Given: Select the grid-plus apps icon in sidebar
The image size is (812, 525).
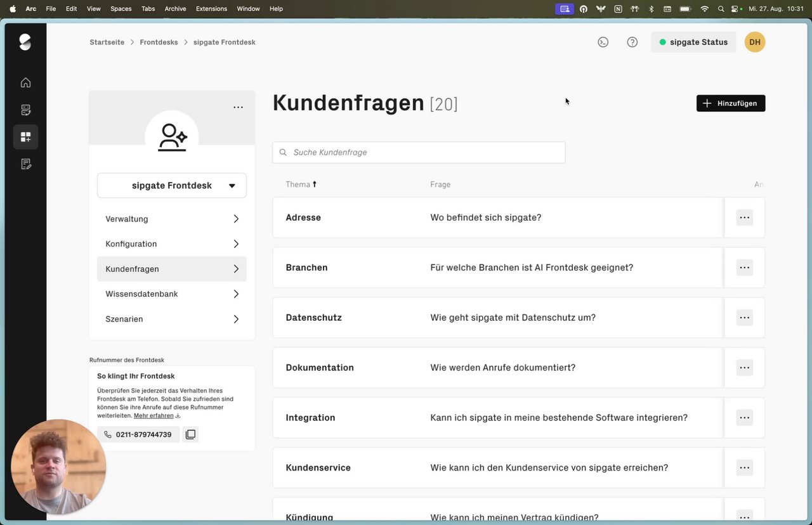Looking at the screenshot, I should coord(25,137).
